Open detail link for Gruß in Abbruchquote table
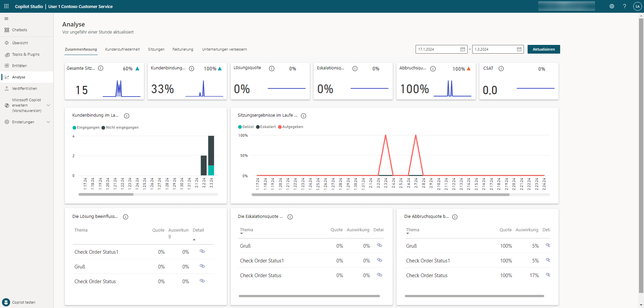Image resolution: width=644 pixels, height=308 pixels. [548, 245]
